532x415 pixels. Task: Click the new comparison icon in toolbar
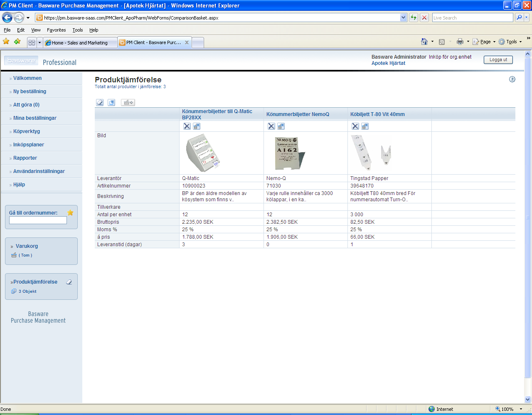(x=111, y=102)
